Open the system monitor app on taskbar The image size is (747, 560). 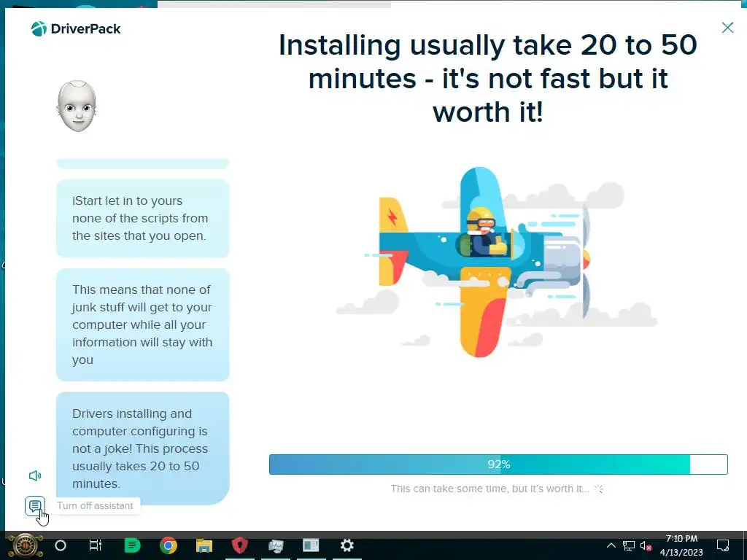[275, 545]
